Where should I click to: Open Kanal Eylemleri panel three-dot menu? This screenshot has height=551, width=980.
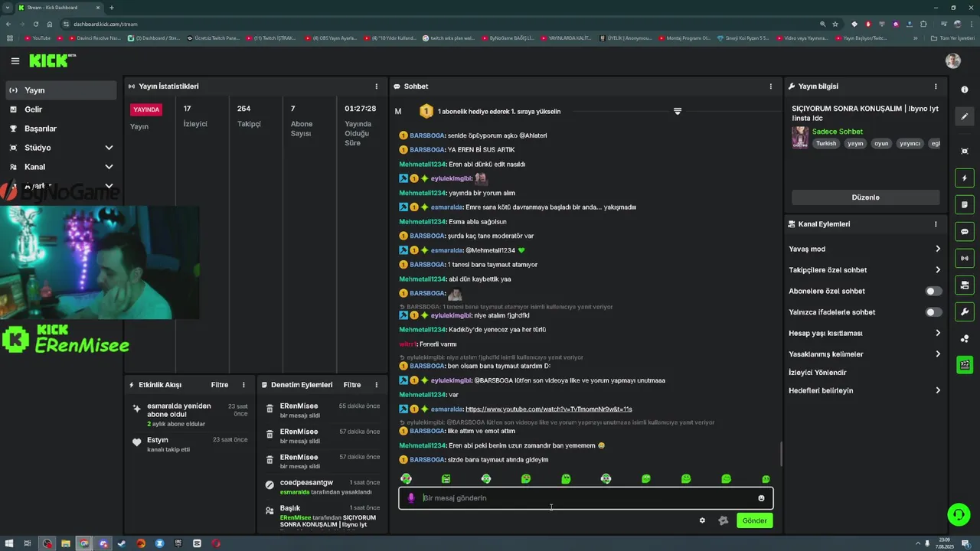point(935,224)
